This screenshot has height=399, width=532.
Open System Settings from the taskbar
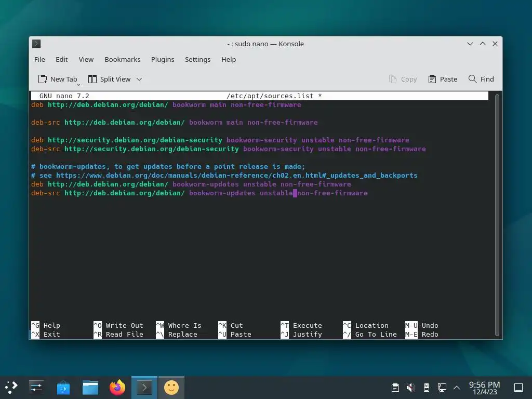click(x=36, y=388)
